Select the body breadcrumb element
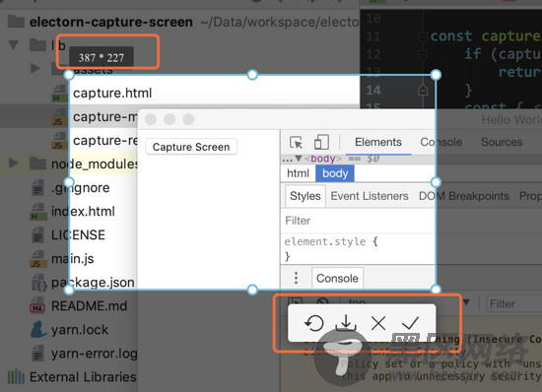 (335, 173)
